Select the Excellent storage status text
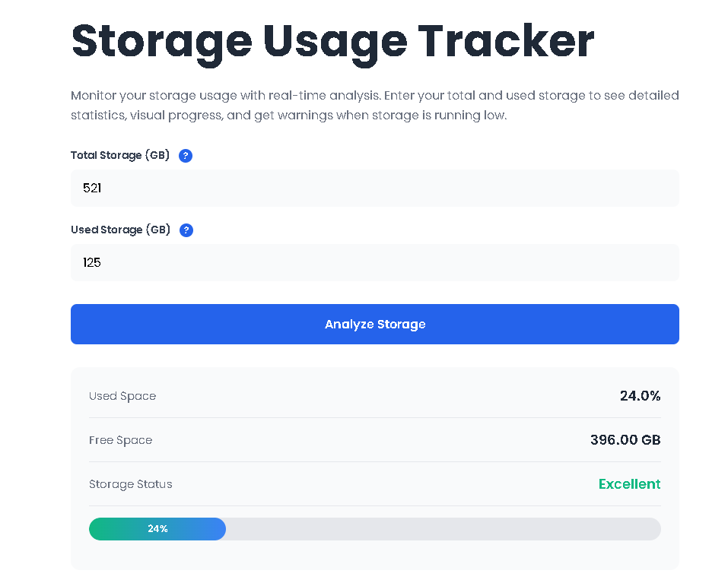This screenshot has height=583, width=728. (629, 483)
